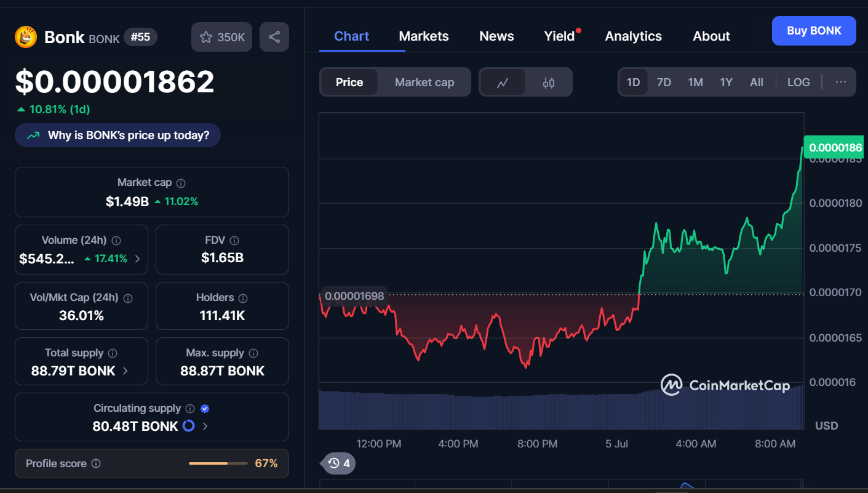Expand Circulating supply details chevron
The height and width of the screenshot is (493, 868).
[x=205, y=426]
